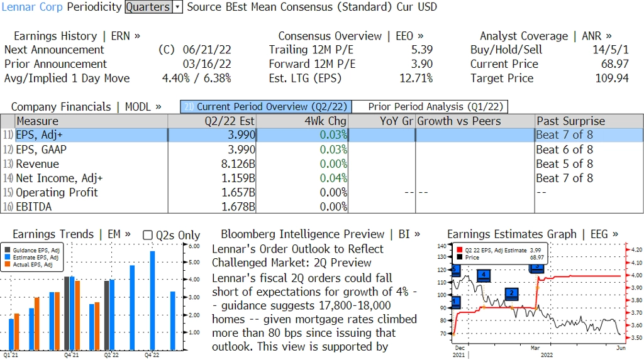Viewport: 644px width, 360px height.
Task: Open event marker 5 on estimates graph
Action: (x=455, y=271)
